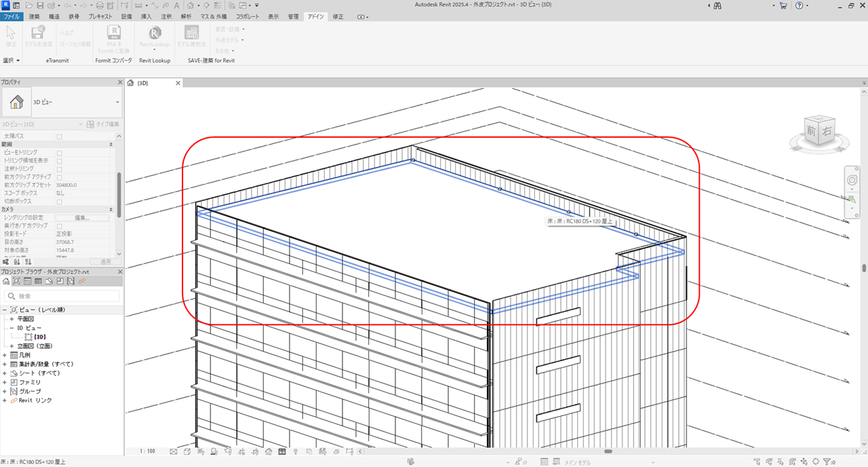Viewport: 868px width, 467px height.
Task: Click the steering wheel on navigation bar
Action: pos(852,179)
